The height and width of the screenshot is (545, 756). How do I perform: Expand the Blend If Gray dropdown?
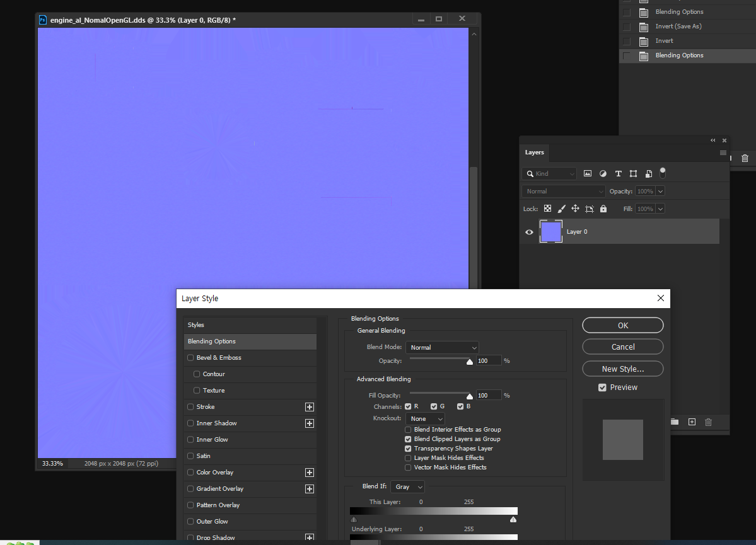[x=407, y=486]
